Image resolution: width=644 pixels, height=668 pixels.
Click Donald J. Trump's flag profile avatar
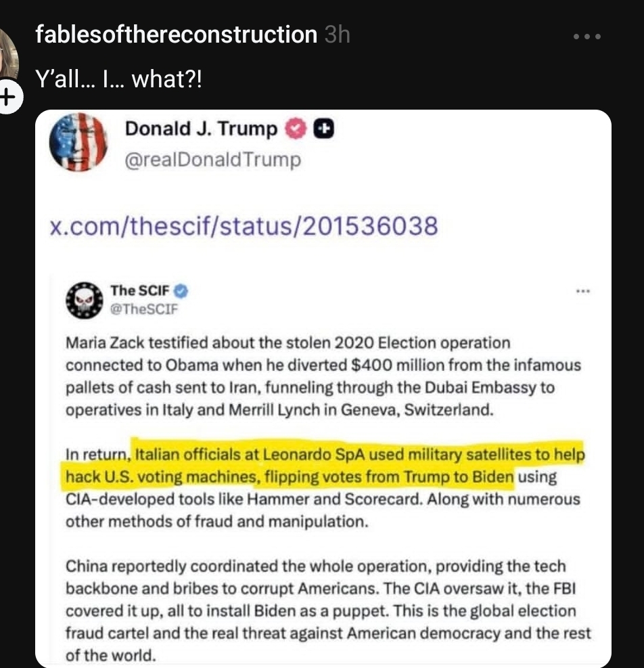pyautogui.click(x=80, y=141)
